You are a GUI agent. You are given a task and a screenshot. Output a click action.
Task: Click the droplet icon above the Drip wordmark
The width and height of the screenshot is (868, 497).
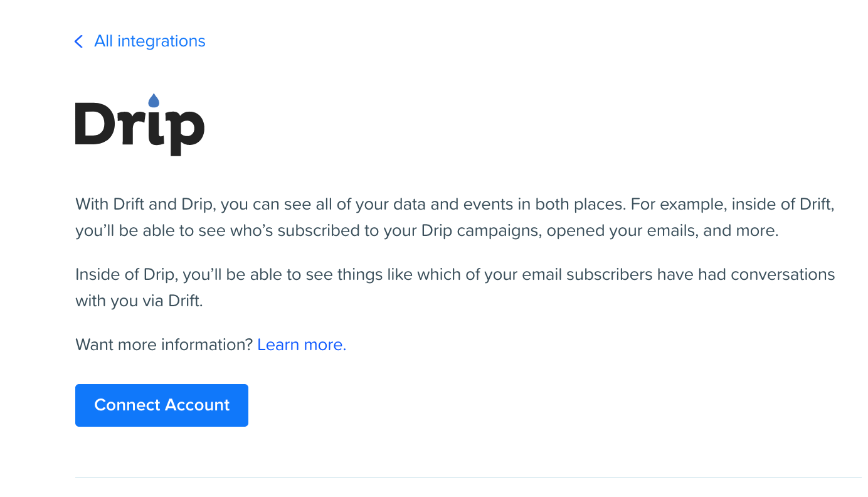tap(154, 100)
